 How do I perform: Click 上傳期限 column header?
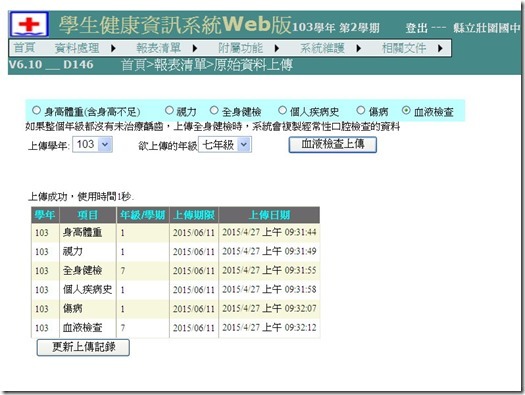pyautogui.click(x=194, y=215)
